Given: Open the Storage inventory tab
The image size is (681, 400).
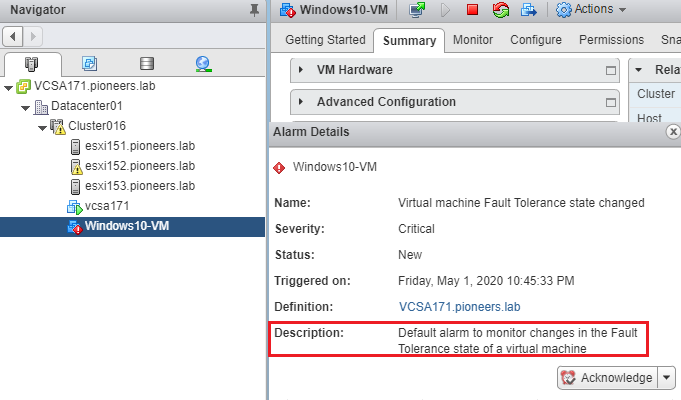Looking at the screenshot, I should [147, 63].
